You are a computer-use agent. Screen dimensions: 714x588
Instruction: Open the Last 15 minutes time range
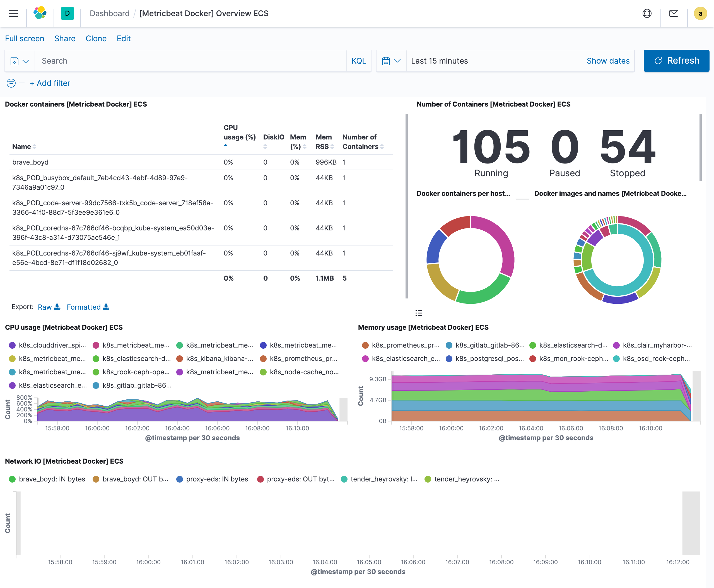[439, 61]
